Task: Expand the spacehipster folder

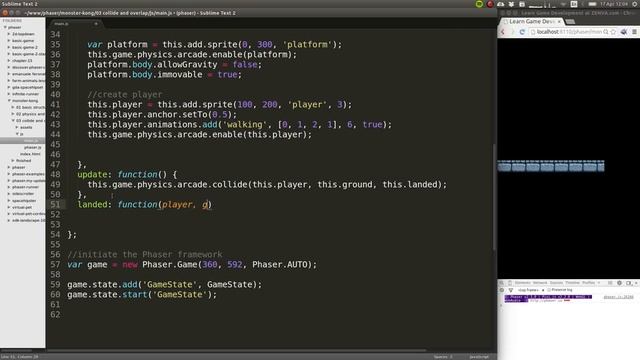Action: tap(9, 200)
